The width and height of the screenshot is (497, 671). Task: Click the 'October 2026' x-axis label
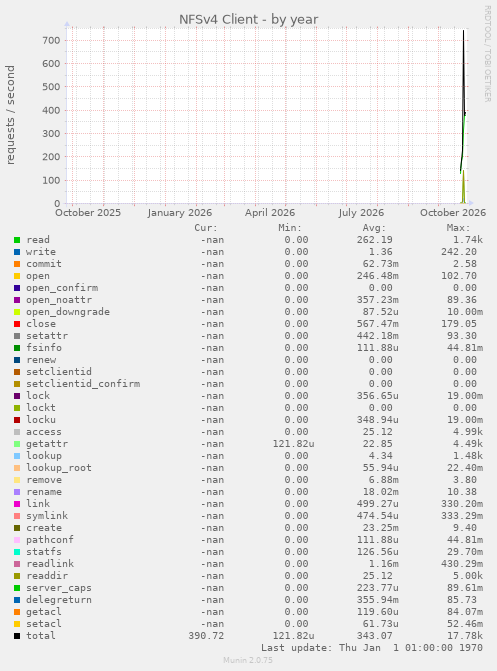tap(453, 213)
